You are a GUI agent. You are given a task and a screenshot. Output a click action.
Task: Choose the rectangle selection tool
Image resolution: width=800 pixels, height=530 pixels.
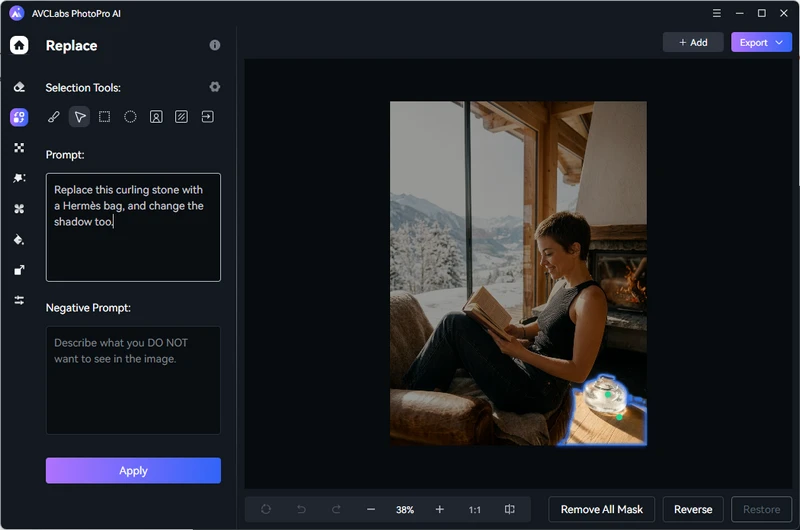point(105,117)
